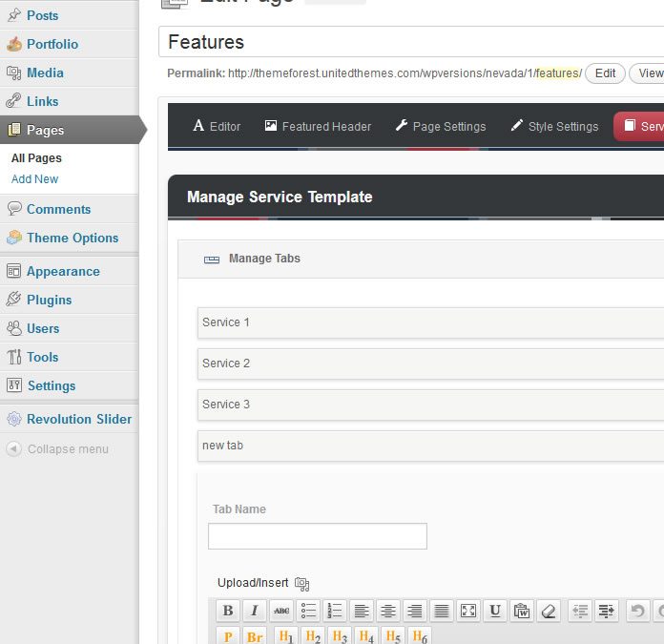The width and height of the screenshot is (664, 644).
Task: Collapse the Manage Tabs section
Action: click(264, 259)
